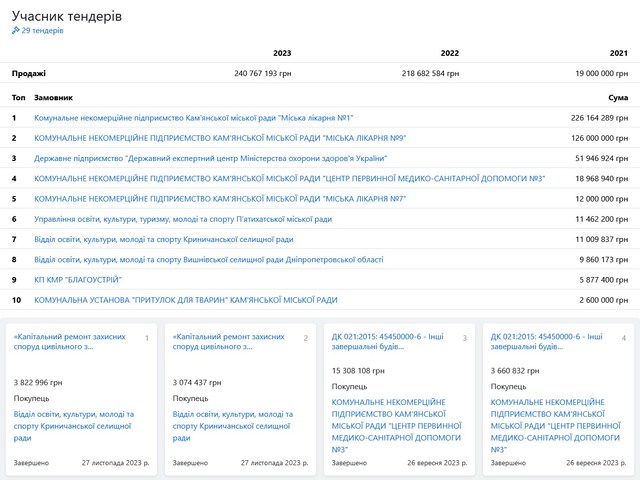Screen dimensions: 640x480
Task: Select amount '51 946 924 грн'
Action: point(602,158)
